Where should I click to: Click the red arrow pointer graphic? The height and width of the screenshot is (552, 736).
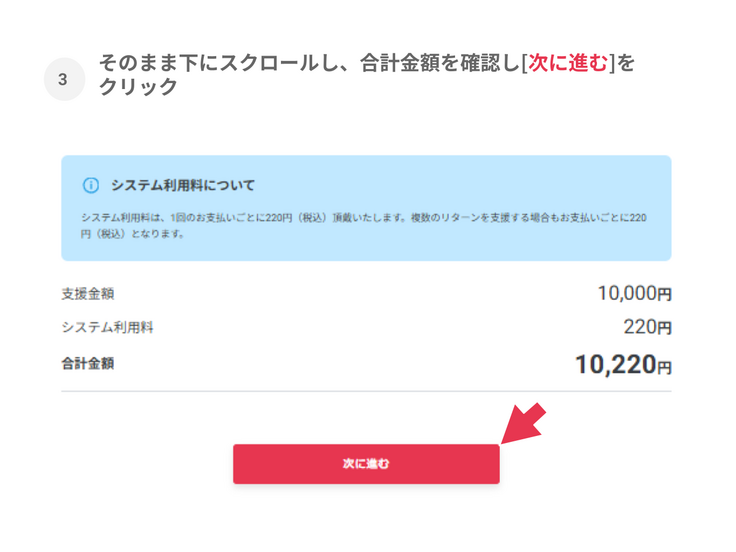point(522,423)
